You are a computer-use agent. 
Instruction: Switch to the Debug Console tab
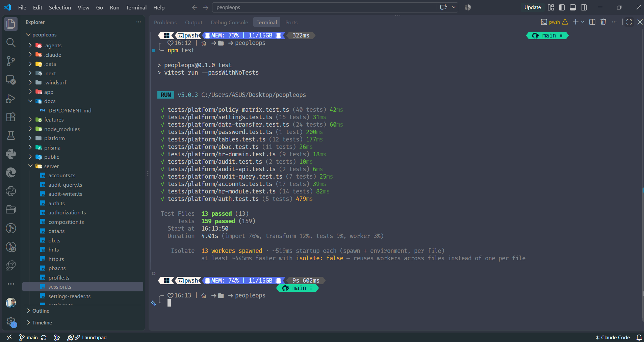(229, 22)
